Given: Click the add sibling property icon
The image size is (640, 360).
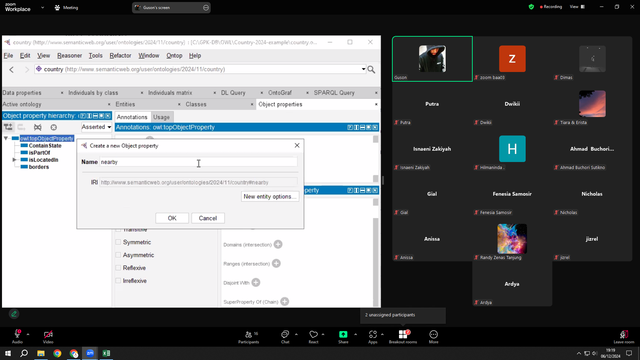Looking at the screenshot, I should coord(21,127).
